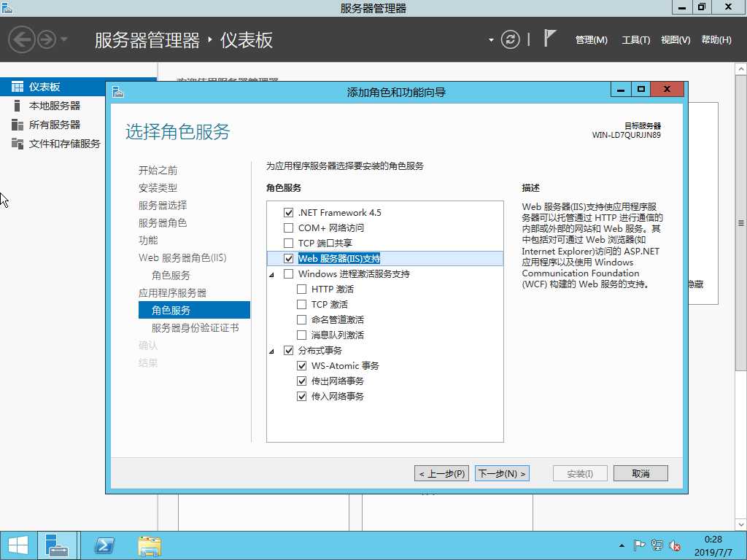Open the 工具(T) menu
747x560 pixels.
point(635,40)
